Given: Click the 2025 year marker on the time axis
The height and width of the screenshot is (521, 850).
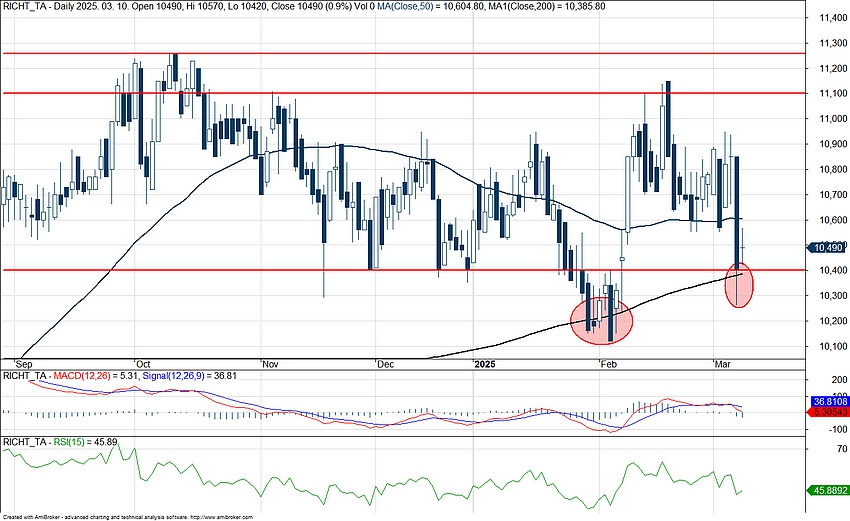Looking at the screenshot, I should click(x=486, y=365).
